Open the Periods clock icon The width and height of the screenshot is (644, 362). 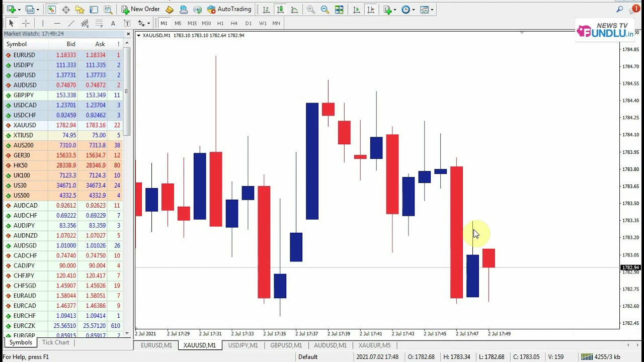pyautogui.click(x=406, y=9)
